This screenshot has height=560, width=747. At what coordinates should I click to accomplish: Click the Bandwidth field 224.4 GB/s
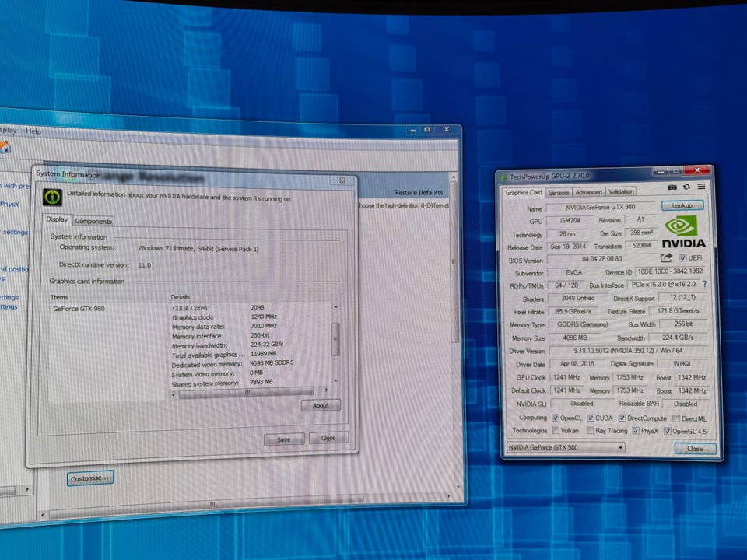pyautogui.click(x=678, y=337)
